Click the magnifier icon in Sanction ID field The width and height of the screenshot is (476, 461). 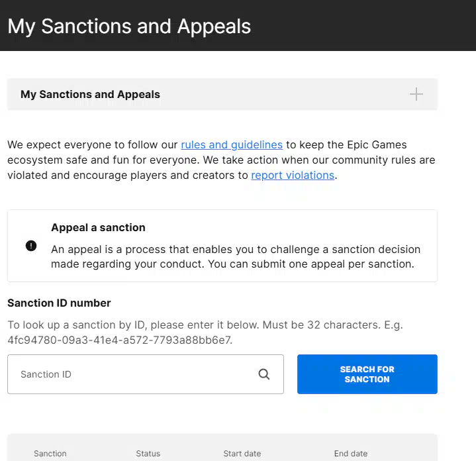click(264, 374)
